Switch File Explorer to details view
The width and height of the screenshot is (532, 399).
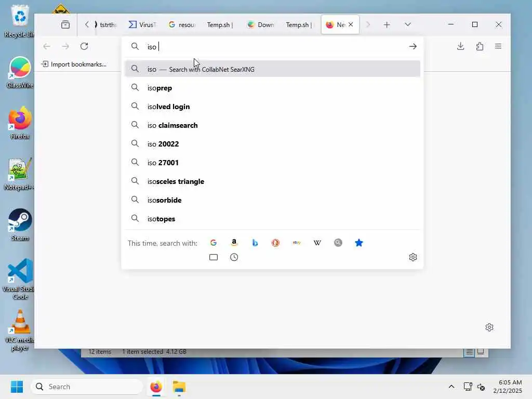[x=469, y=352]
